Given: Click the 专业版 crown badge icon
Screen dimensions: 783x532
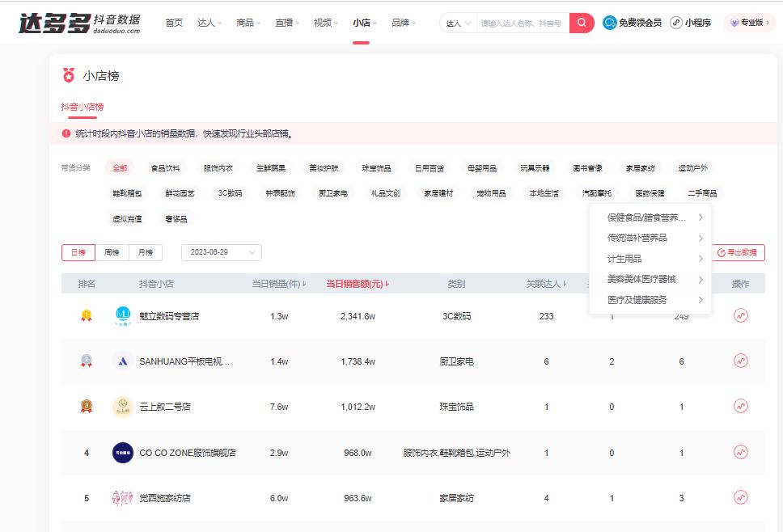Looking at the screenshot, I should [733, 23].
